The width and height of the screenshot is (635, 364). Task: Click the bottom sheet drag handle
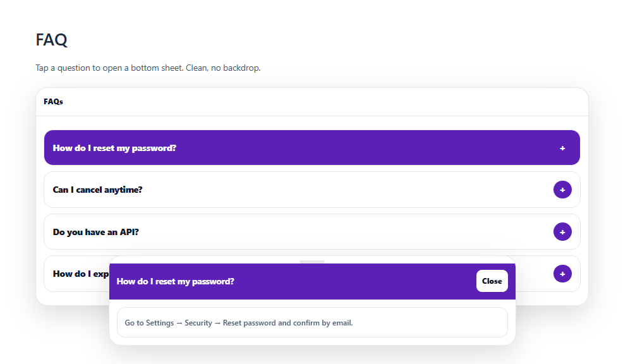[312, 261]
